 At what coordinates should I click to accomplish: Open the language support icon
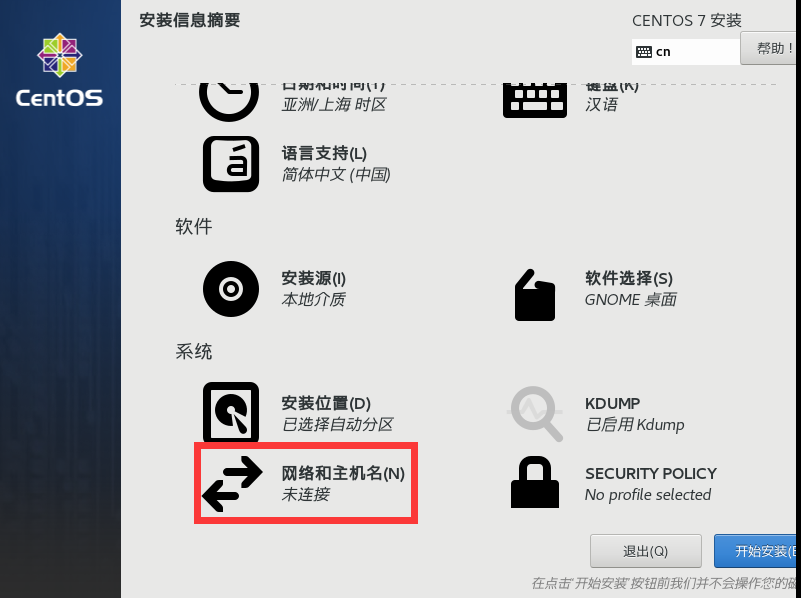pyautogui.click(x=231, y=164)
